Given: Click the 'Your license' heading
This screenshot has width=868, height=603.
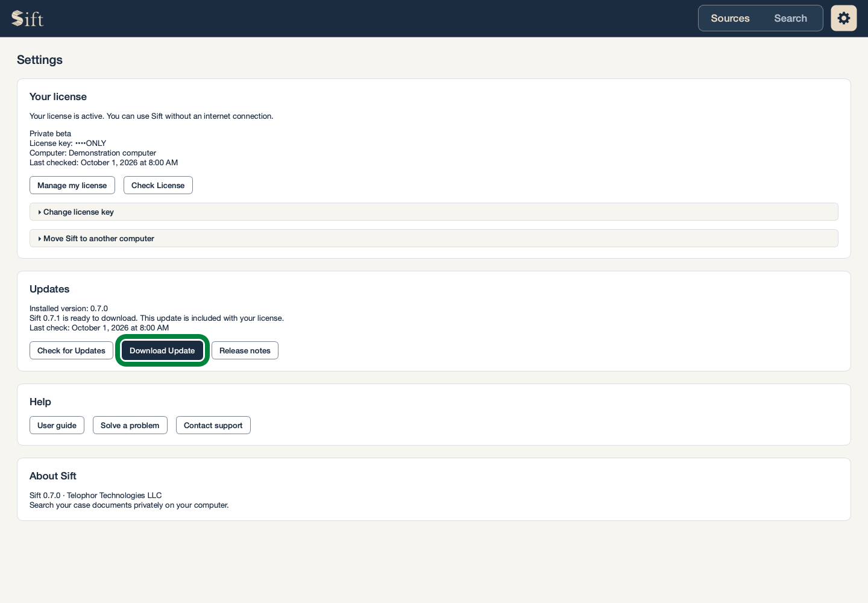Looking at the screenshot, I should click(58, 96).
